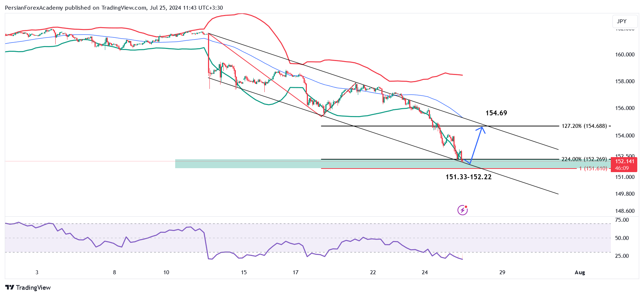Click date label 29 on time axis

click(x=502, y=272)
